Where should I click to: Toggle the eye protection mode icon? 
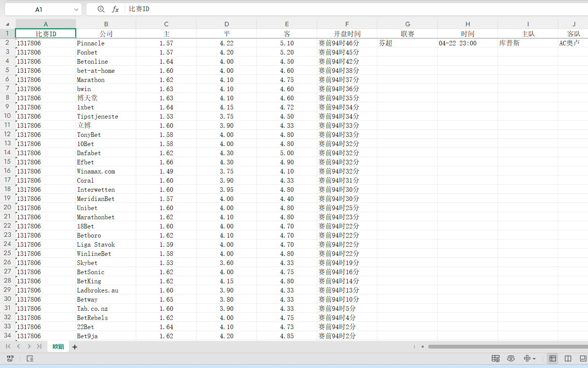(511, 358)
